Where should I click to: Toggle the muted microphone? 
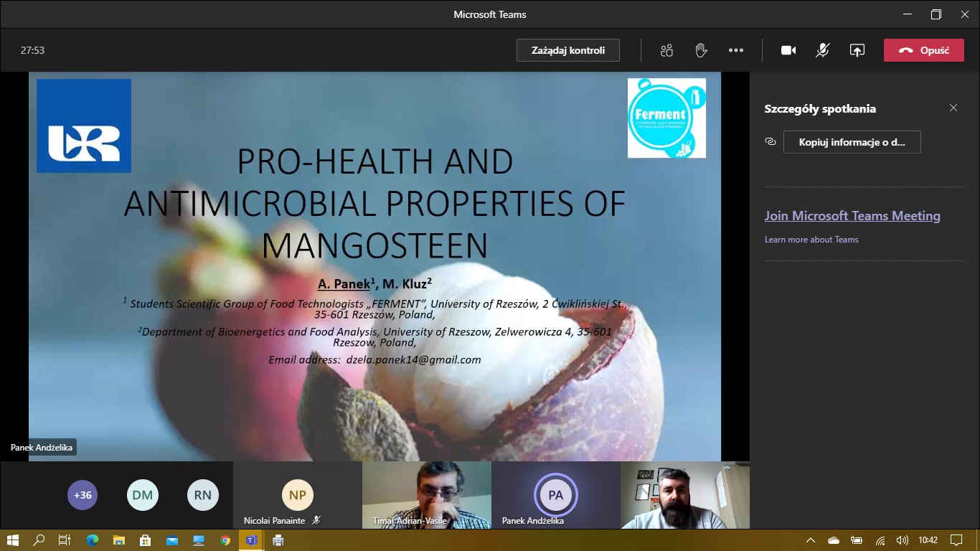[x=823, y=50]
